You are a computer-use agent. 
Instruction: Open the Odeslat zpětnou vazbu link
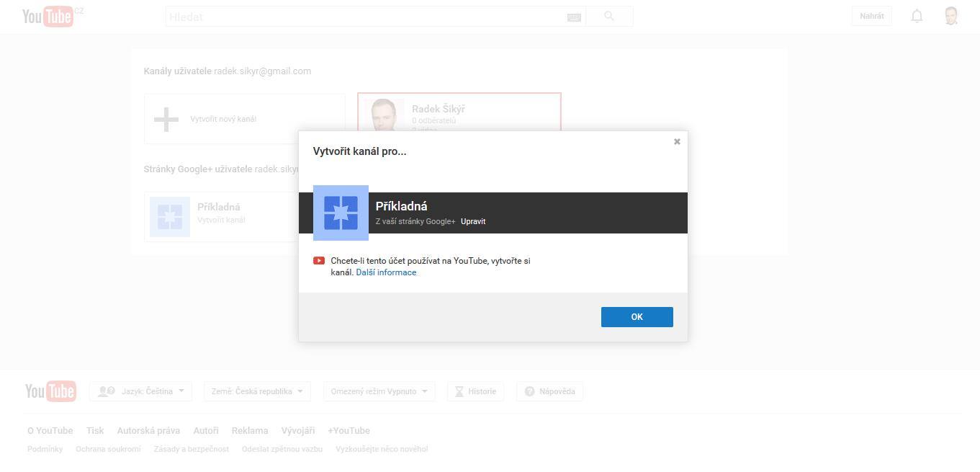(x=282, y=449)
